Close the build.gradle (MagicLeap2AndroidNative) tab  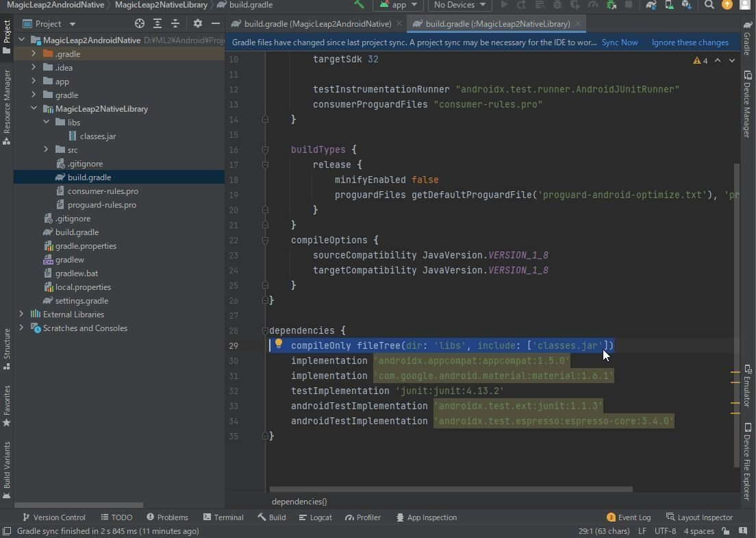(x=399, y=23)
